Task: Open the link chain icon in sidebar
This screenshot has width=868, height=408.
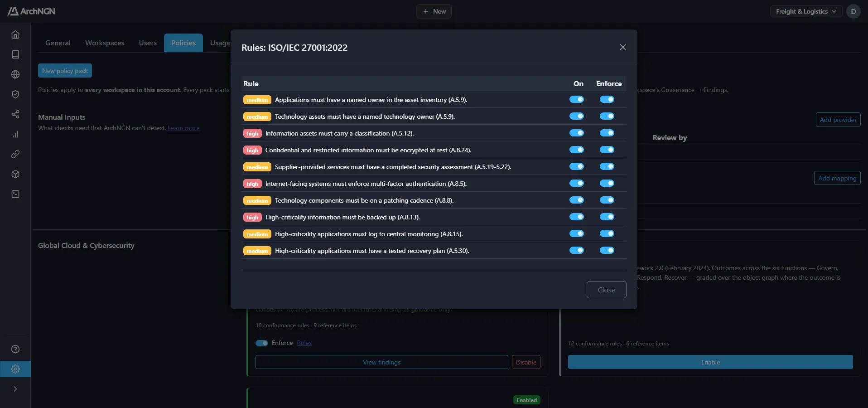Action: click(15, 154)
